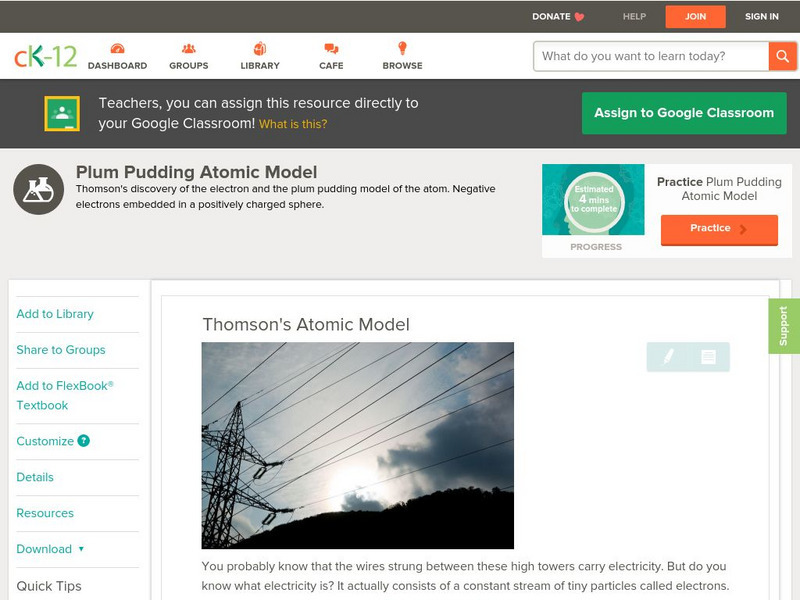Select the Browse lightbulb icon
Screen dimensions: 800x600
[x=402, y=46]
